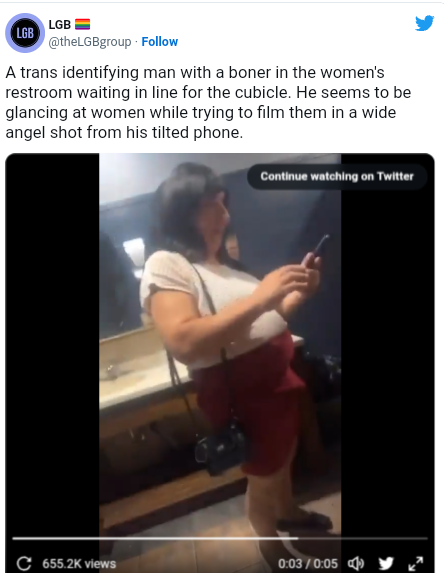Click the blue Twitter bird logo
444x573 pixels.
click(x=425, y=23)
